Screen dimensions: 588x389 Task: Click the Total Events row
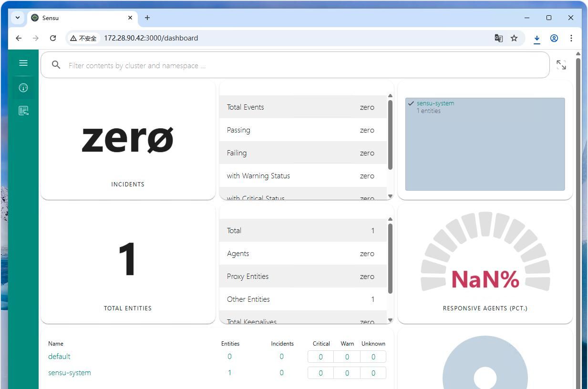tap(303, 107)
